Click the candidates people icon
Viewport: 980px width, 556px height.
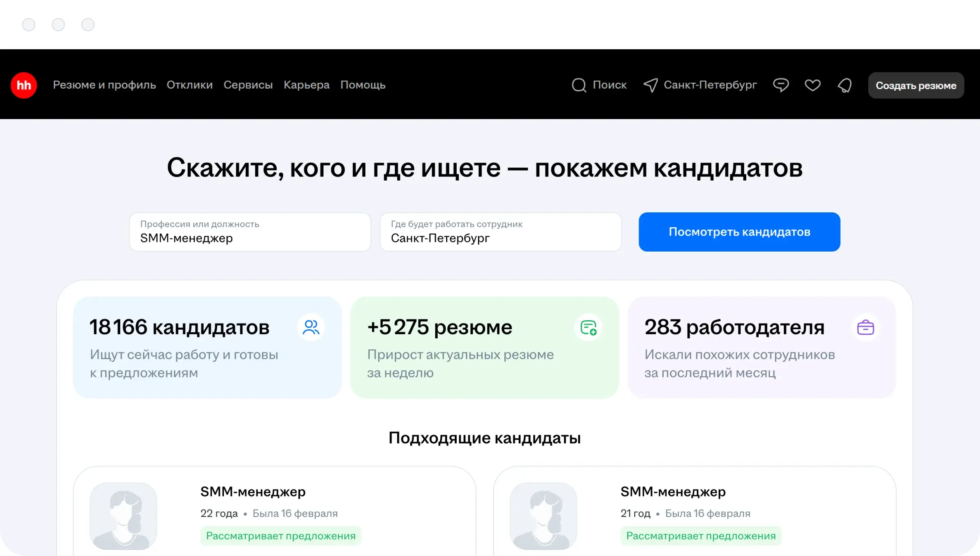point(311,327)
